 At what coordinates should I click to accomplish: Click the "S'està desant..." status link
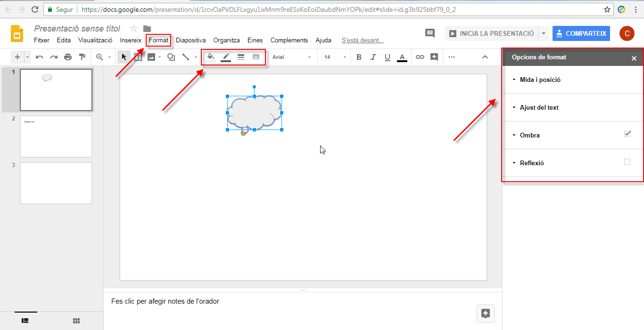pos(363,40)
